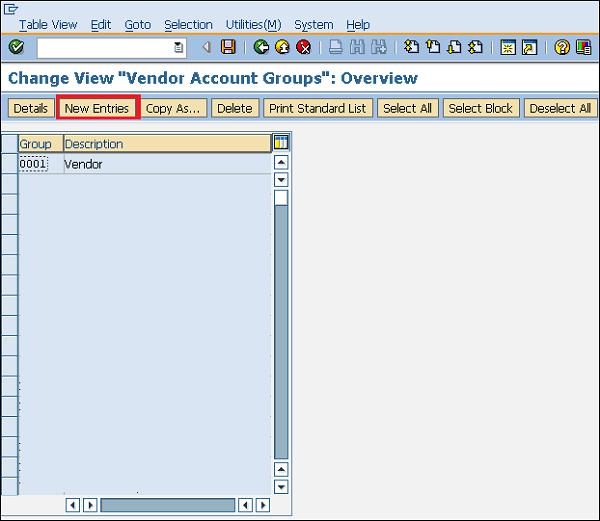Click the Select All button
Viewport: 600px width, 521px height.
406,108
